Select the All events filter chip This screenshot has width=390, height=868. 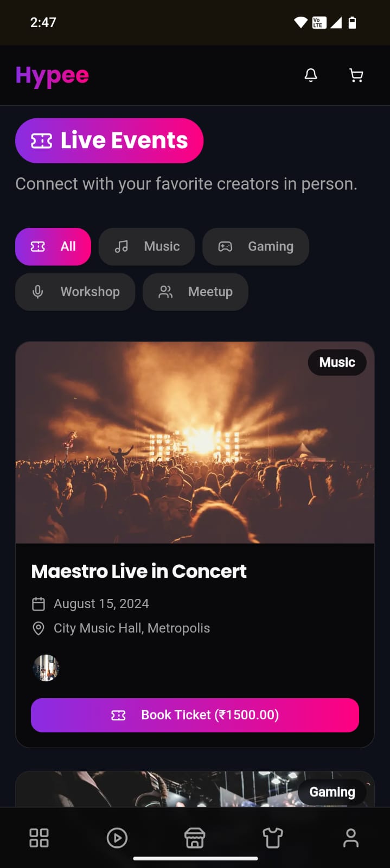pos(53,246)
